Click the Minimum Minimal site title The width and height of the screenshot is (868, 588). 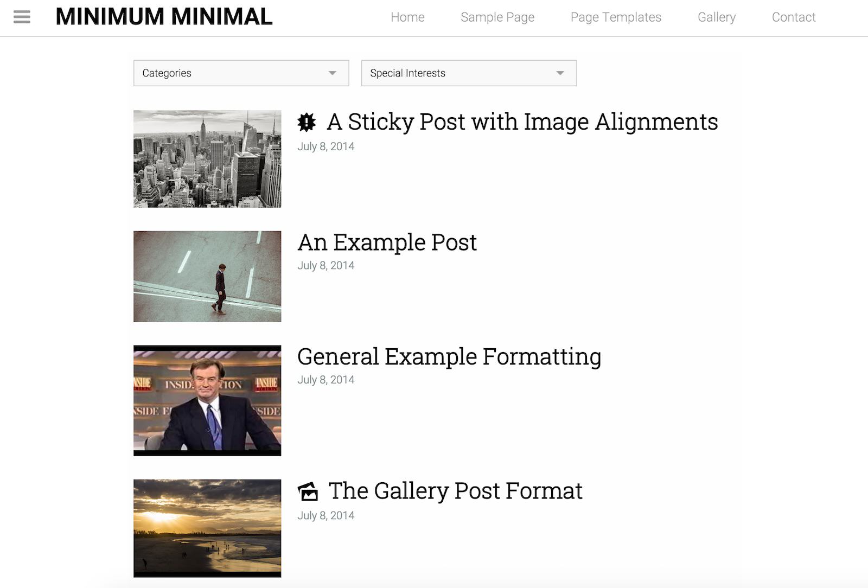164,17
